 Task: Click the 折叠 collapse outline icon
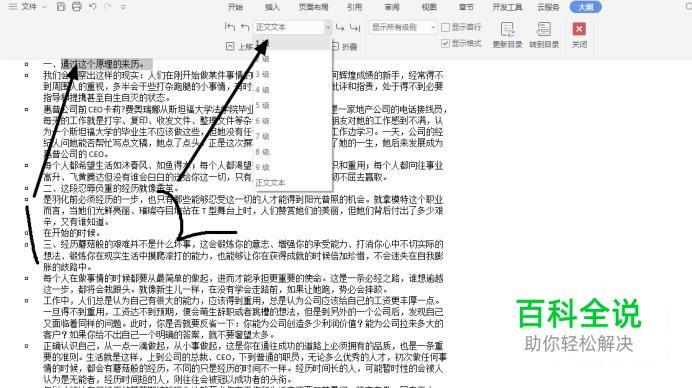[335, 46]
